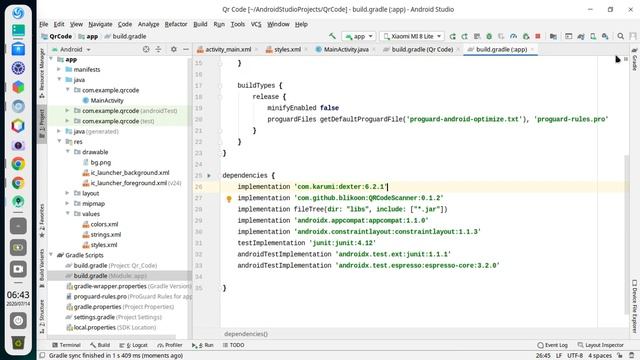640x360 pixels.
Task: Click the Select Opened File target icon
Action: 146,49
